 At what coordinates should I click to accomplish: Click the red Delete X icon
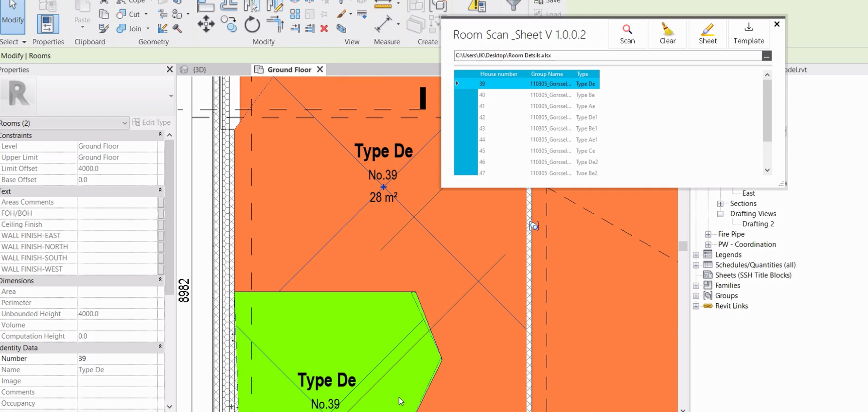coord(324,29)
